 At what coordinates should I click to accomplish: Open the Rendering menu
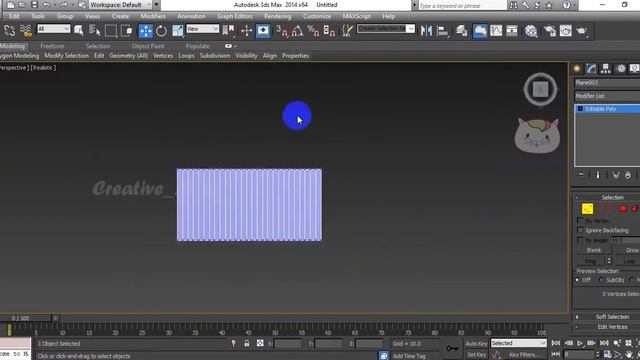(278, 16)
